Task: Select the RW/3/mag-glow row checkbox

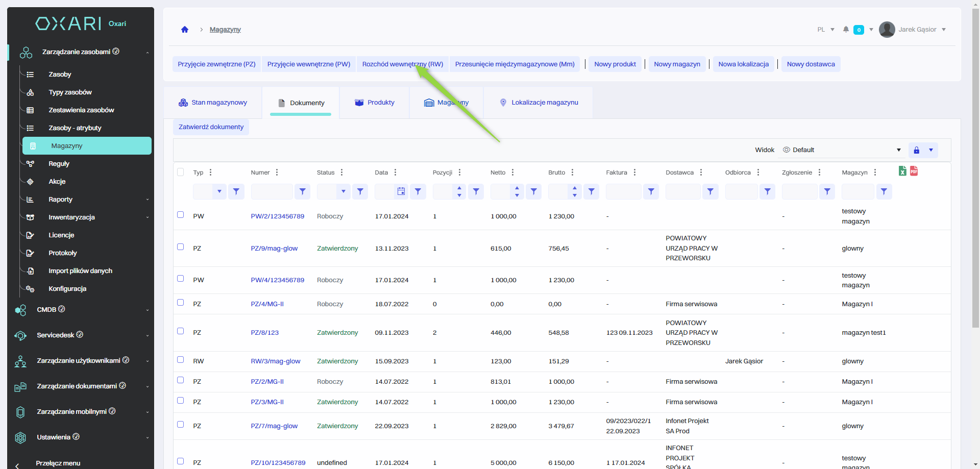Action: coord(180,360)
